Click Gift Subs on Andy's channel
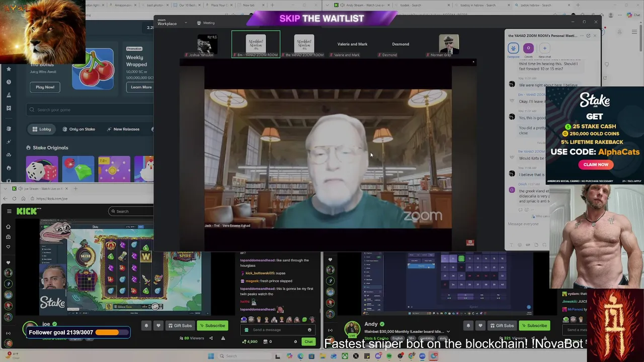This screenshot has height=362, width=644. tap(502, 326)
